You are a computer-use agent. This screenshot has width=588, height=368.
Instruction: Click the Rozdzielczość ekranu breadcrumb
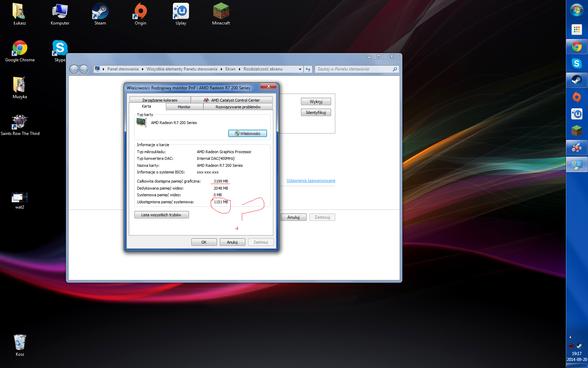pyautogui.click(x=263, y=69)
